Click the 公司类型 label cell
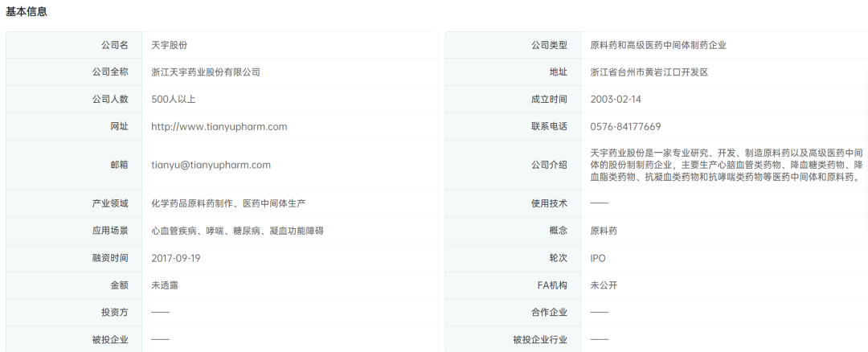The image size is (868, 352). tap(513, 45)
